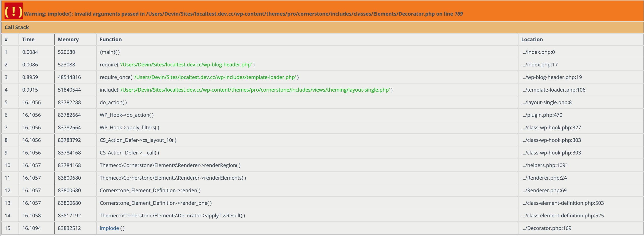Click the Cornerstone_Element_Definition->render_one() cell
The height and width of the screenshot is (236, 644).
[x=156, y=203]
